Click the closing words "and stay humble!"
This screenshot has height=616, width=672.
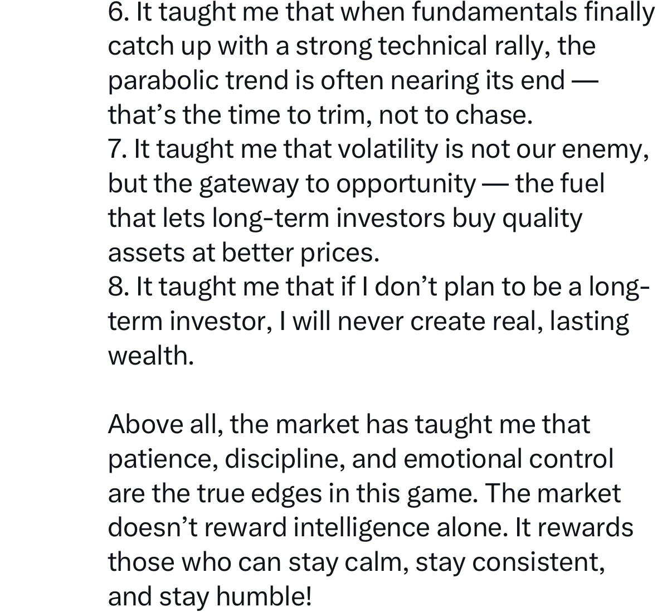click(x=210, y=597)
